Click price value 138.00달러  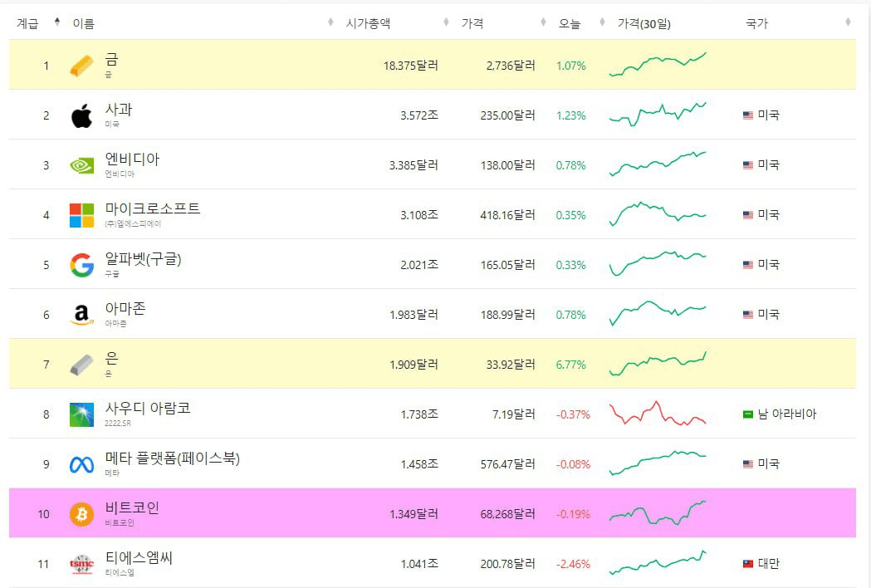[507, 165]
